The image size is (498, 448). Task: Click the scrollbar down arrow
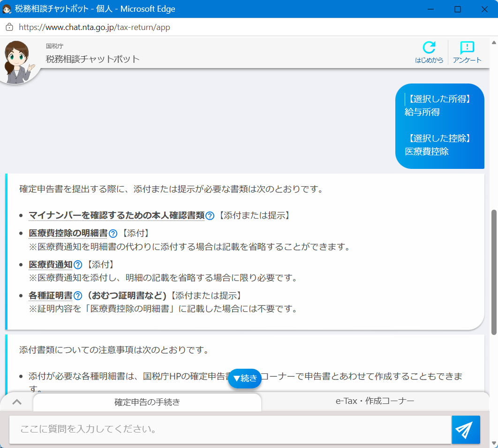(494, 443)
